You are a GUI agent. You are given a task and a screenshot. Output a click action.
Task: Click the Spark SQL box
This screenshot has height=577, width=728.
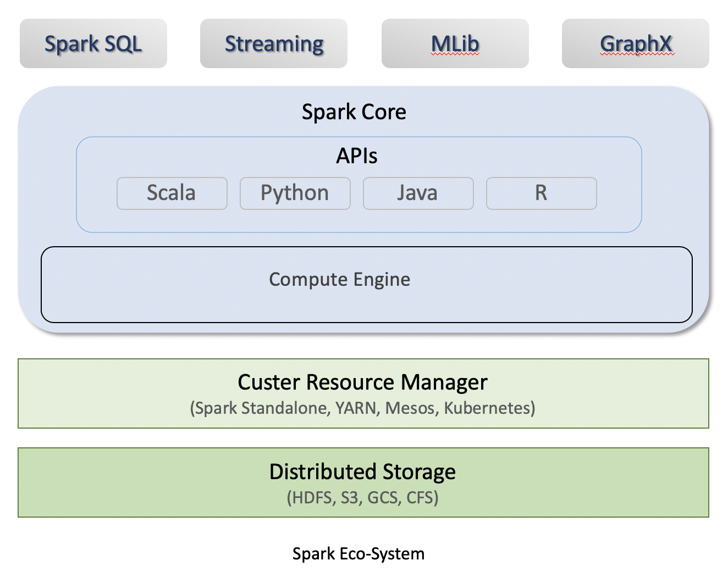(x=93, y=43)
